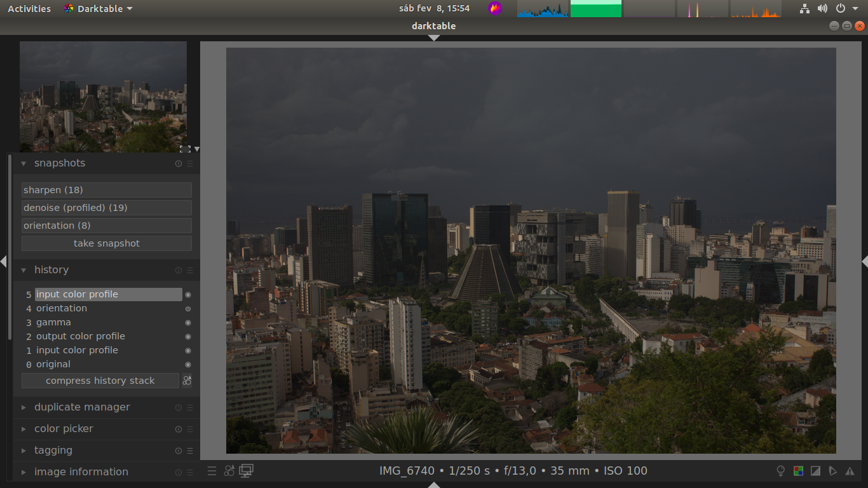
Task: Open network status icon
Action: 805,9
